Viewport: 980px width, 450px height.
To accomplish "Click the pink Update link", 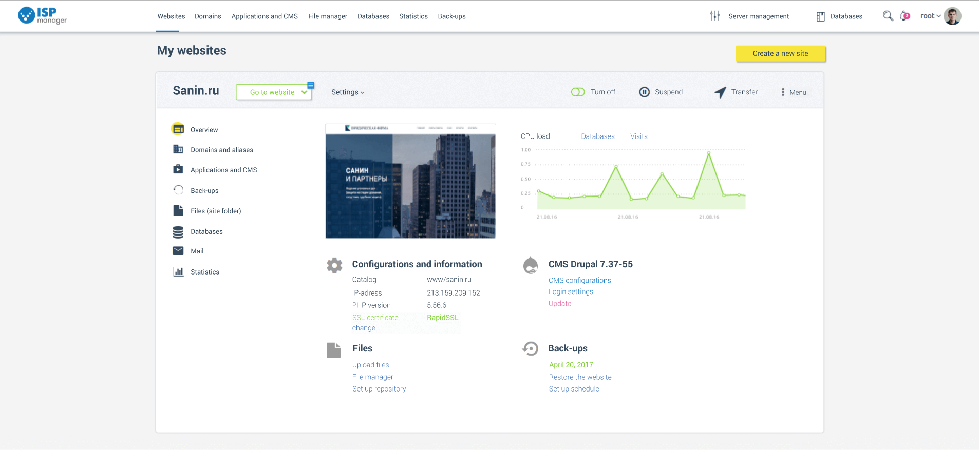I will 559,304.
